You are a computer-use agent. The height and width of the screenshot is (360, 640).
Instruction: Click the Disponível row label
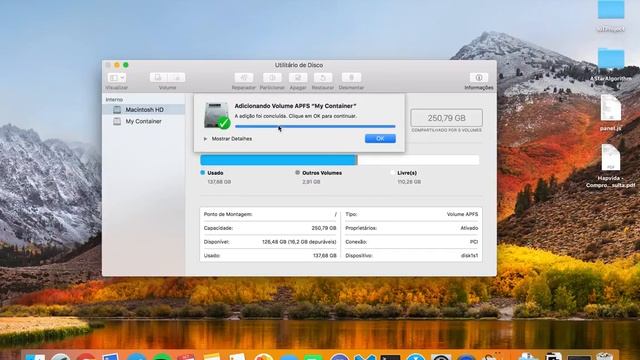point(217,242)
